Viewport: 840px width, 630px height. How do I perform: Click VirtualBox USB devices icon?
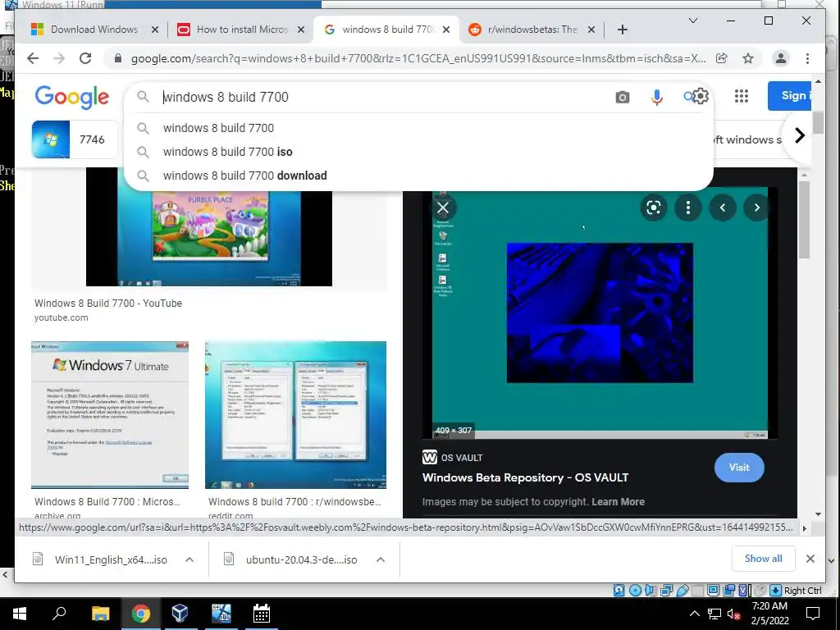[682, 591]
